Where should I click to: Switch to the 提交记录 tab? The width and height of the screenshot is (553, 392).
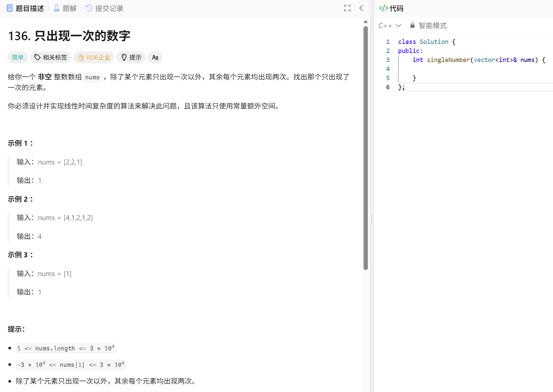[104, 8]
